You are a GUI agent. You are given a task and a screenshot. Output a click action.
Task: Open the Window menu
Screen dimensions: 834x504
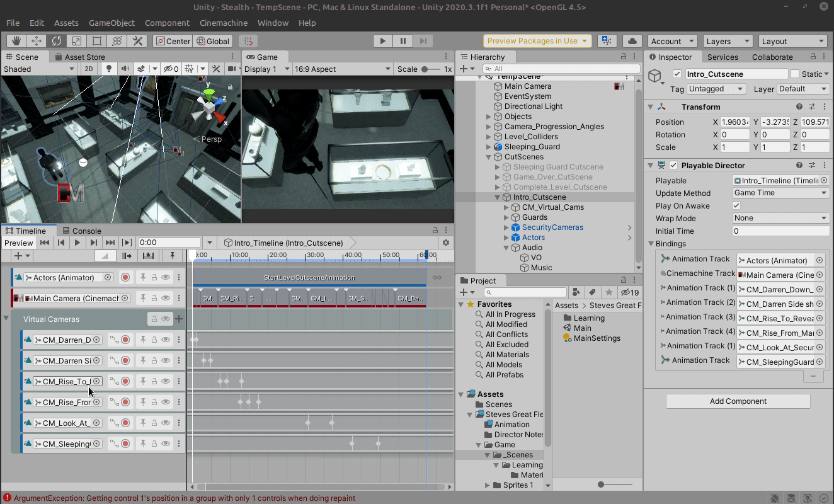tap(273, 23)
